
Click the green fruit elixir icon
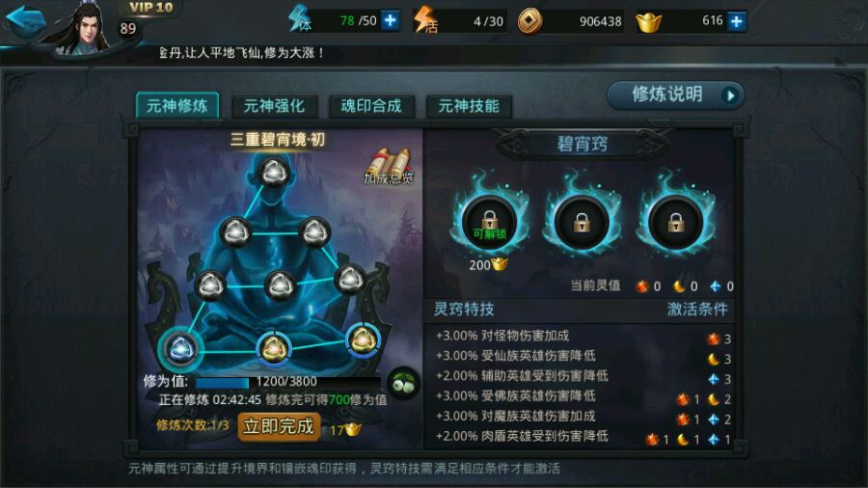[403, 384]
